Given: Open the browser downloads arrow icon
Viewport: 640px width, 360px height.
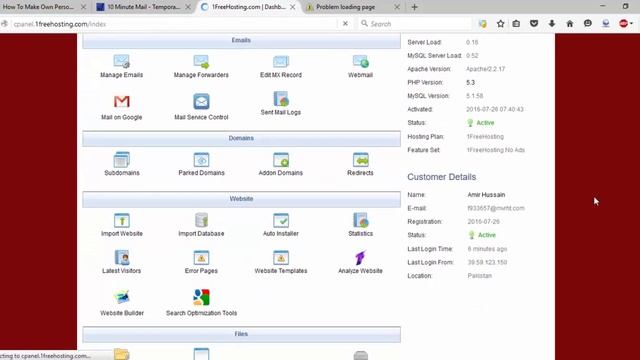Looking at the screenshot, I should (x=552, y=24).
